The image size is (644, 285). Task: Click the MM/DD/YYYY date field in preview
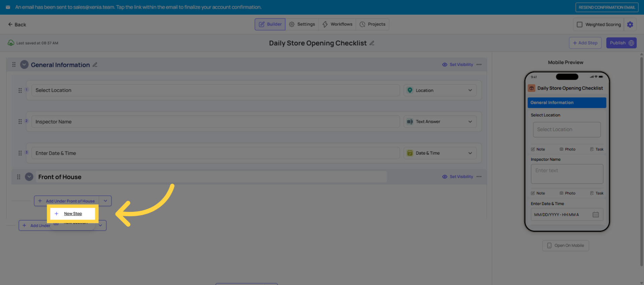click(567, 215)
